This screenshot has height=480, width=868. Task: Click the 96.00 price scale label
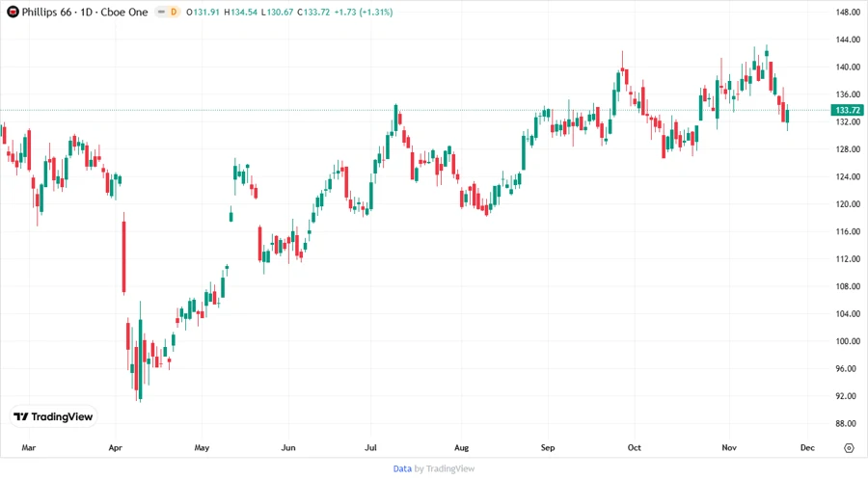(x=848, y=369)
